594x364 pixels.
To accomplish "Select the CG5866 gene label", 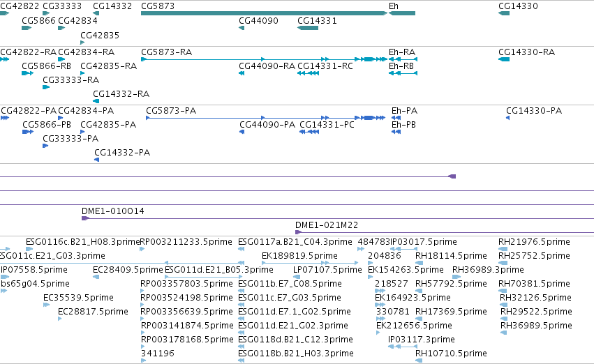I will [x=38, y=20].
